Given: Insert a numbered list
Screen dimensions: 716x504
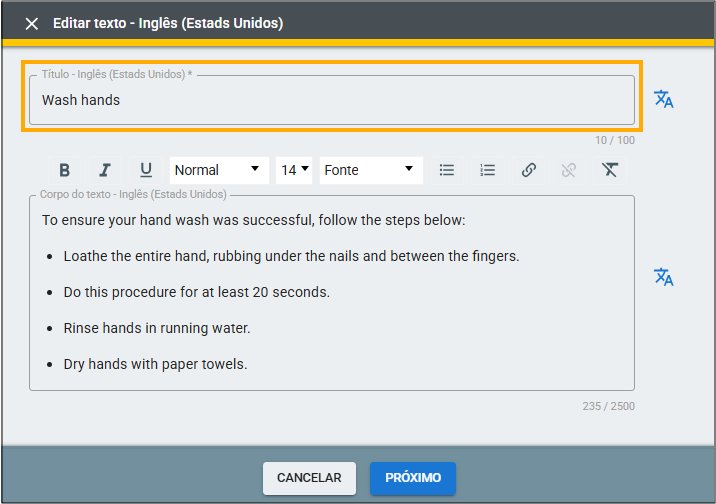Looking at the screenshot, I should pos(488,170).
